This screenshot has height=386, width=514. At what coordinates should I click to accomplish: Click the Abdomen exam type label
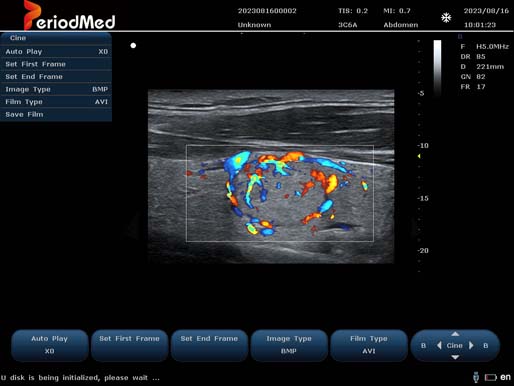tap(401, 25)
